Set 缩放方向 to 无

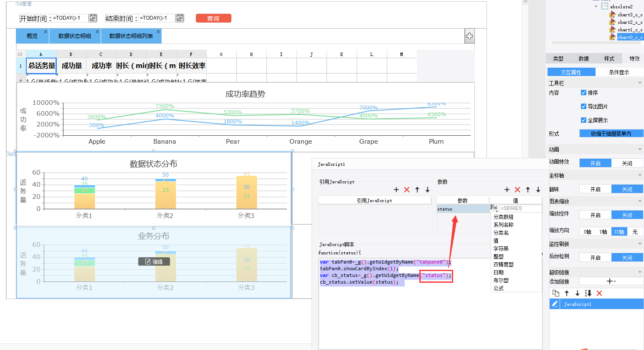coord(635,232)
